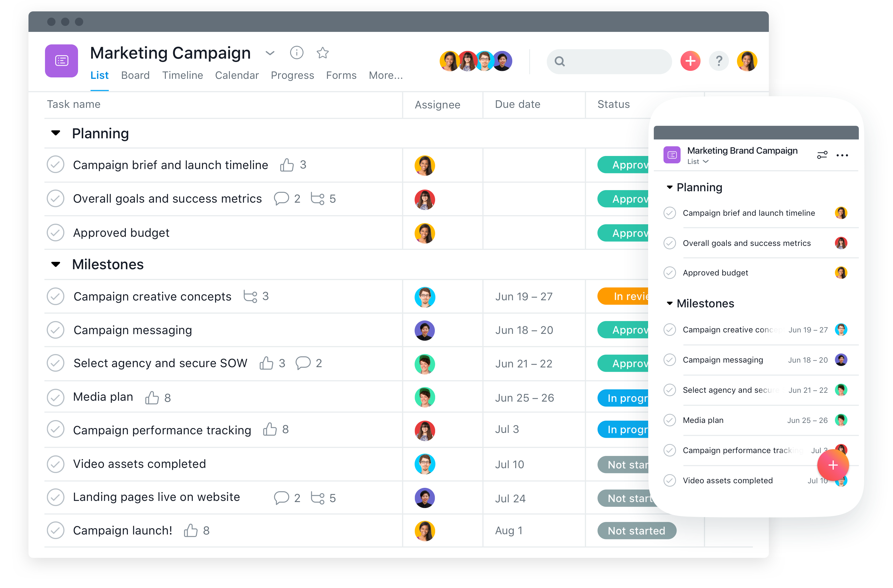Toggle completion checkbox on Video assets completed
This screenshot has width=893, height=588.
point(56,464)
